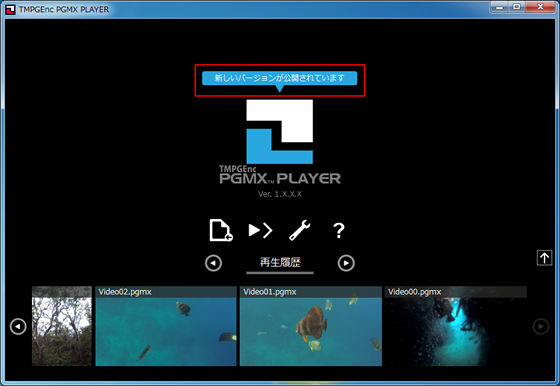Open help with the question mark icon
Image resolution: width=560 pixels, height=386 pixels.
coord(339,231)
